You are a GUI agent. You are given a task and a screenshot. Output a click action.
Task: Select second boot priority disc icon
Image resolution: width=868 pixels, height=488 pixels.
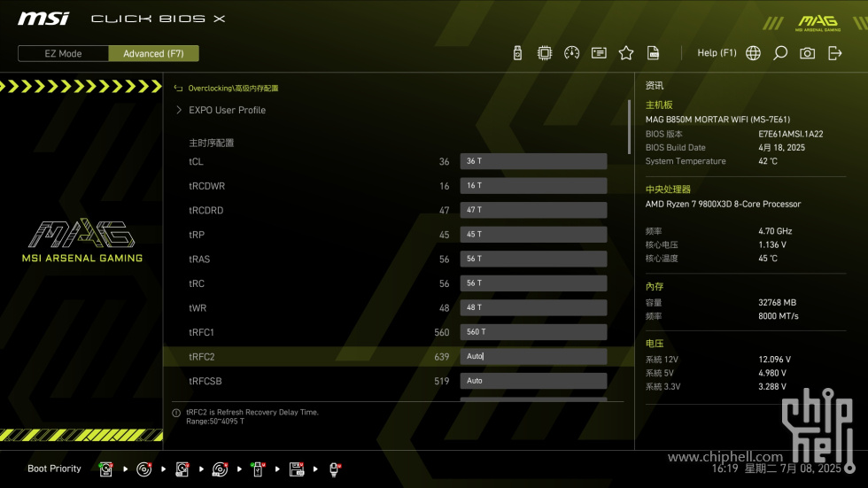pyautogui.click(x=143, y=469)
